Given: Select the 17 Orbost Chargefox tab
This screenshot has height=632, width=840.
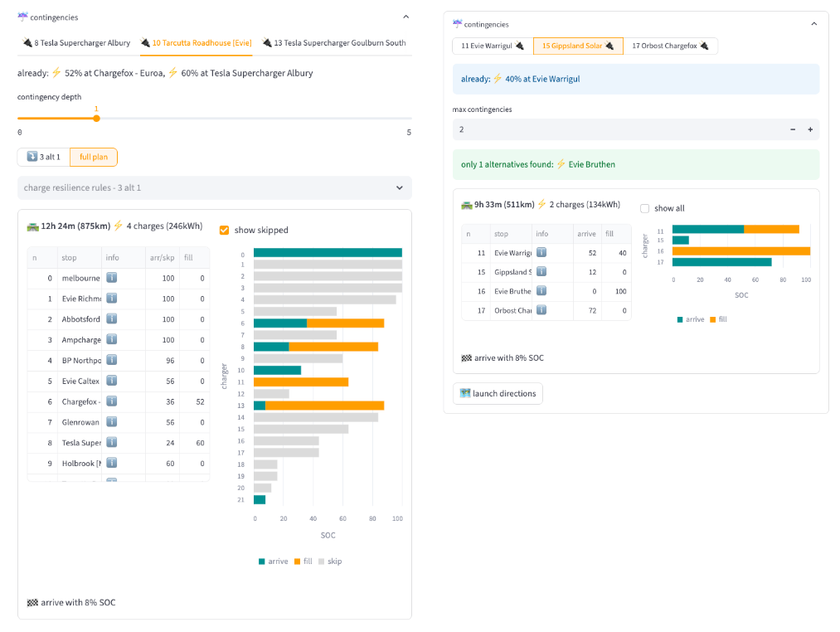Looking at the screenshot, I should (670, 46).
